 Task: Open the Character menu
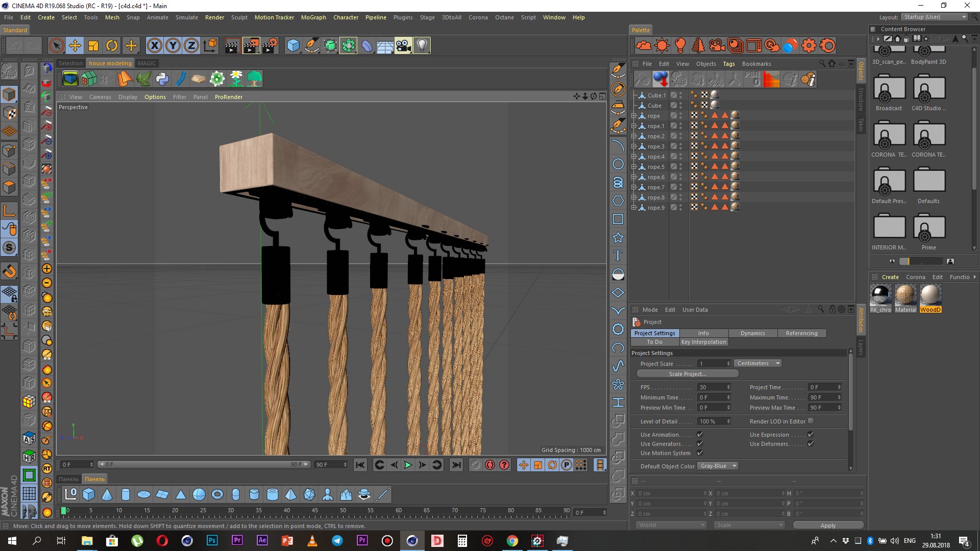pos(346,17)
